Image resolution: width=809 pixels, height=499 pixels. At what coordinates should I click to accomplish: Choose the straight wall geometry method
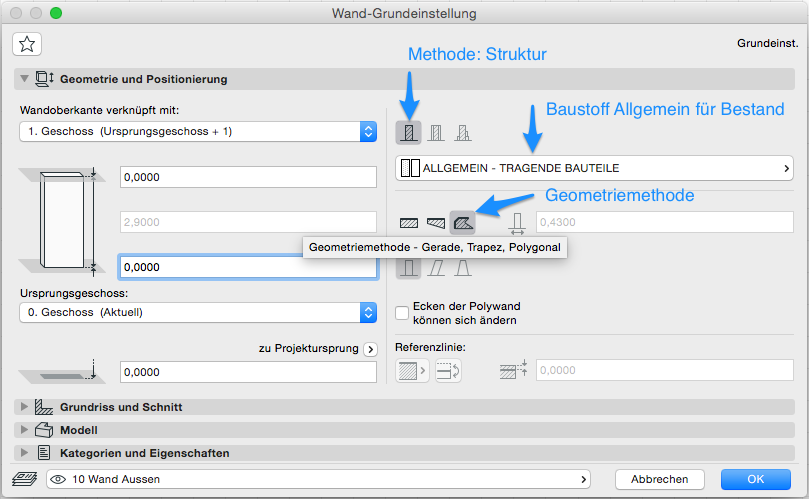[409, 222]
